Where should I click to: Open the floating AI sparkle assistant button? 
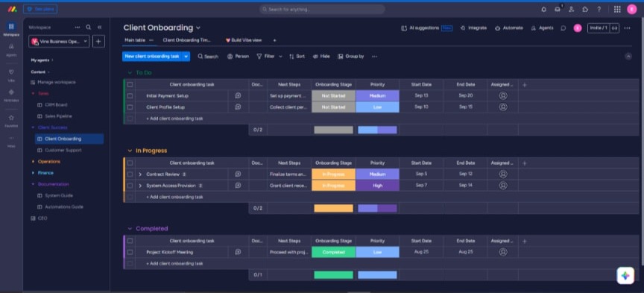click(625, 275)
